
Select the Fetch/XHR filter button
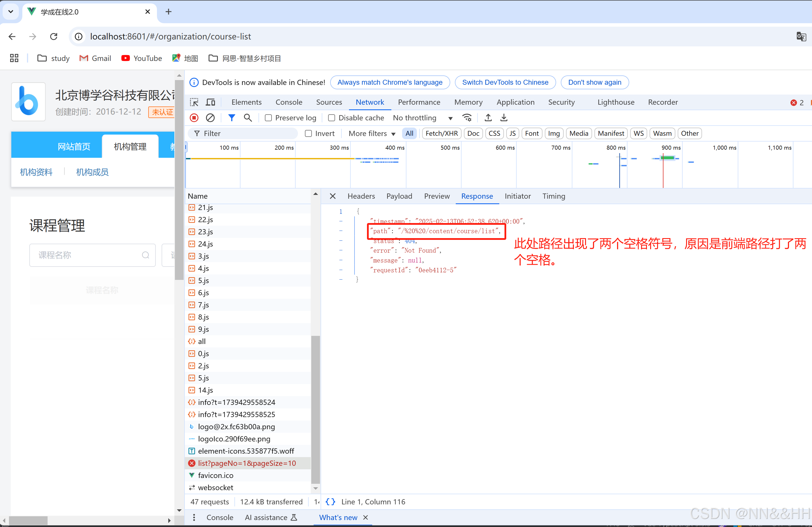[x=442, y=133]
